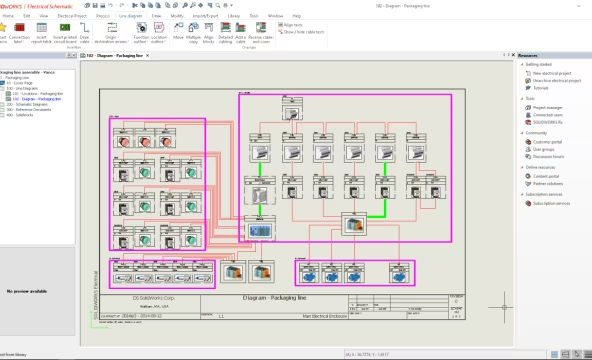Open the Import/Export ribbon tab
Image resolution: width=592 pixels, height=360 pixels.
(205, 16)
